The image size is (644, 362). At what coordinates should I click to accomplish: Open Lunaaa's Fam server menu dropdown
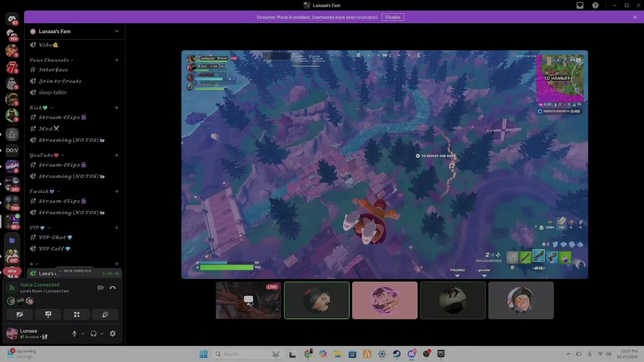(x=117, y=31)
